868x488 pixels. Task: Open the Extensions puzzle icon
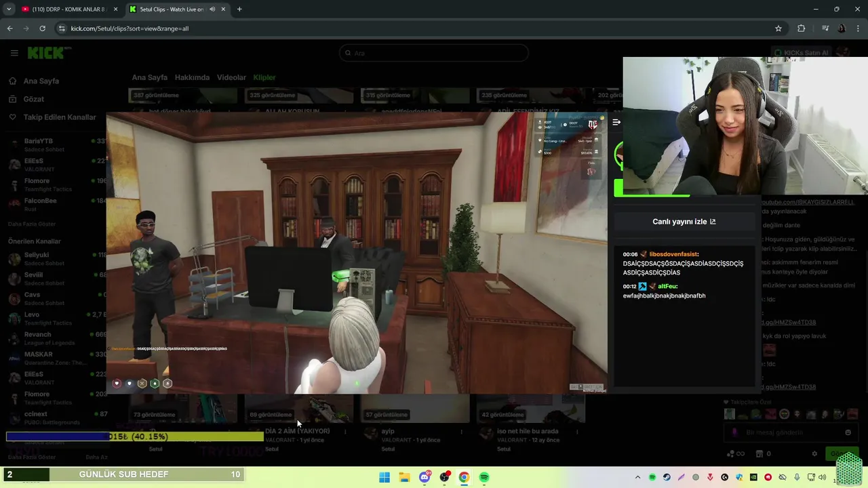802,28
